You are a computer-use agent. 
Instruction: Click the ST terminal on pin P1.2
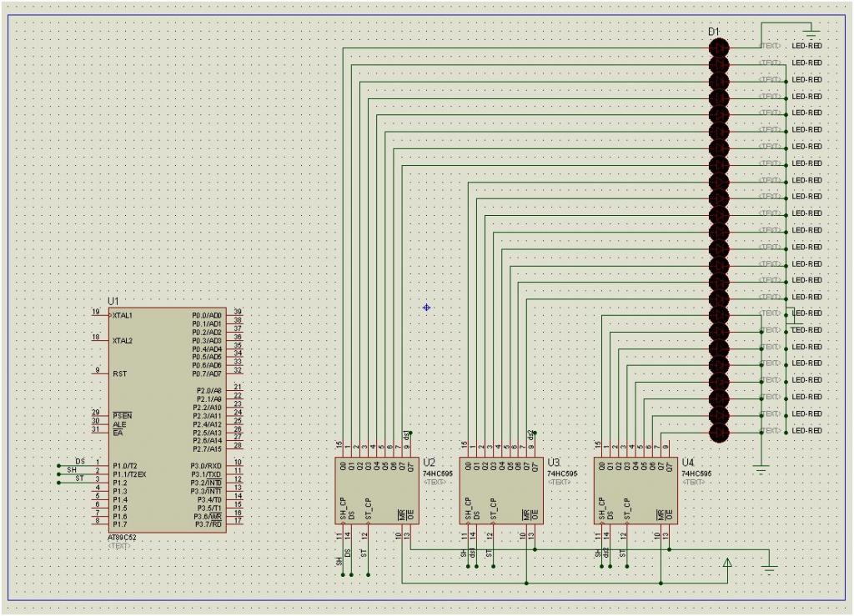[x=79, y=478]
